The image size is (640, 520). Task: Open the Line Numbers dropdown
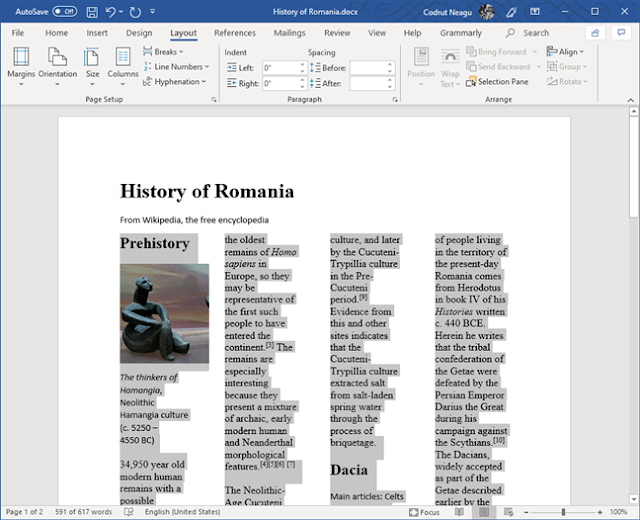pos(176,67)
